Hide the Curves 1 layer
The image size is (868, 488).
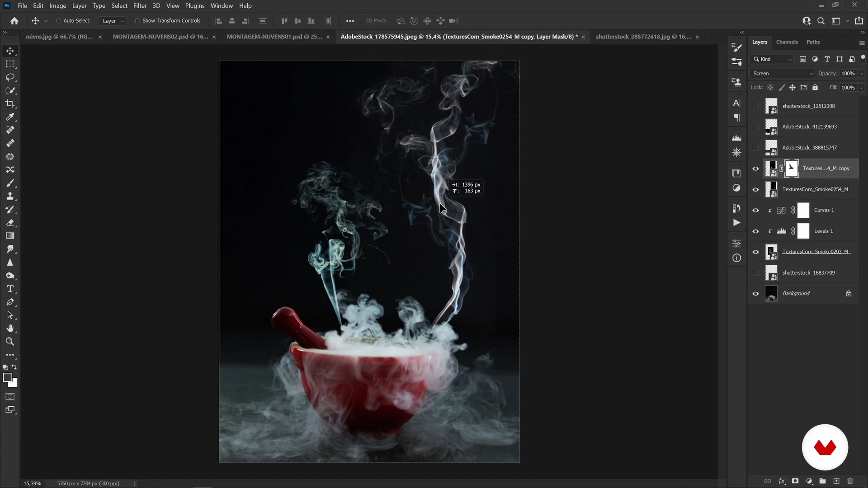(x=755, y=211)
